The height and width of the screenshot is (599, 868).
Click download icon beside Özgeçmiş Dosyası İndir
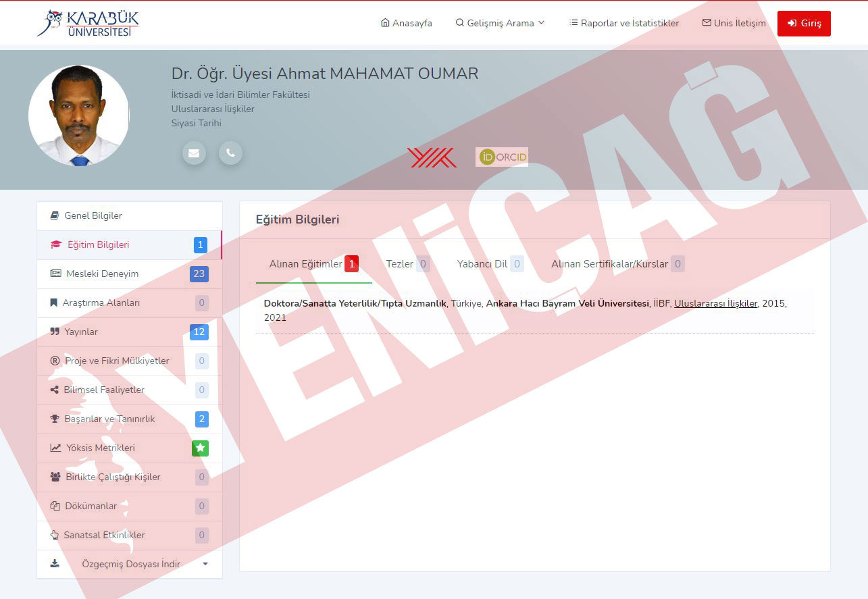pos(55,564)
